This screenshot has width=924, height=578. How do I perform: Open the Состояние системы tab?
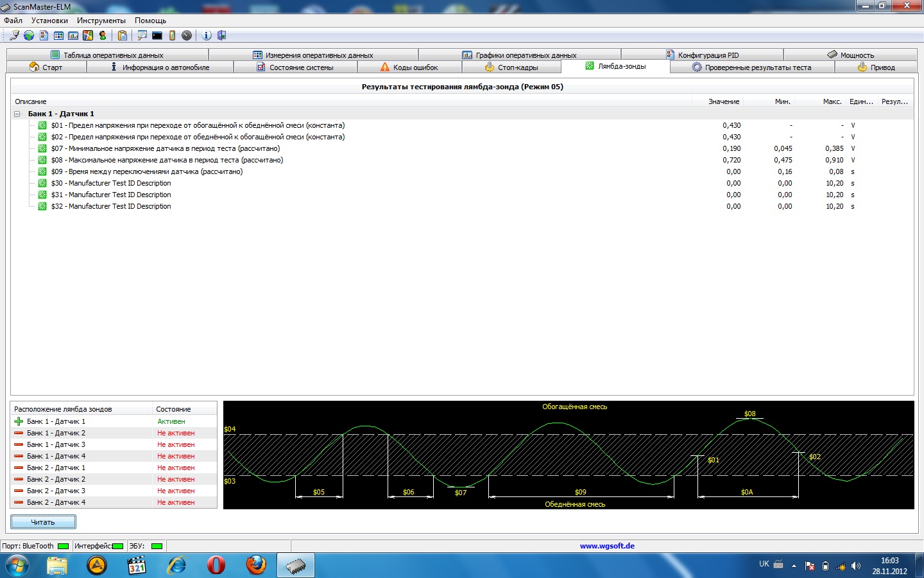tap(295, 67)
